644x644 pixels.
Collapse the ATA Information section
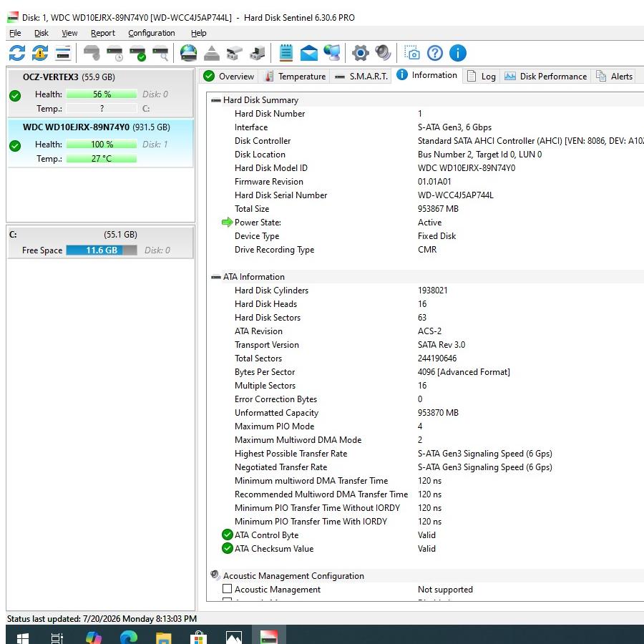pyautogui.click(x=215, y=277)
